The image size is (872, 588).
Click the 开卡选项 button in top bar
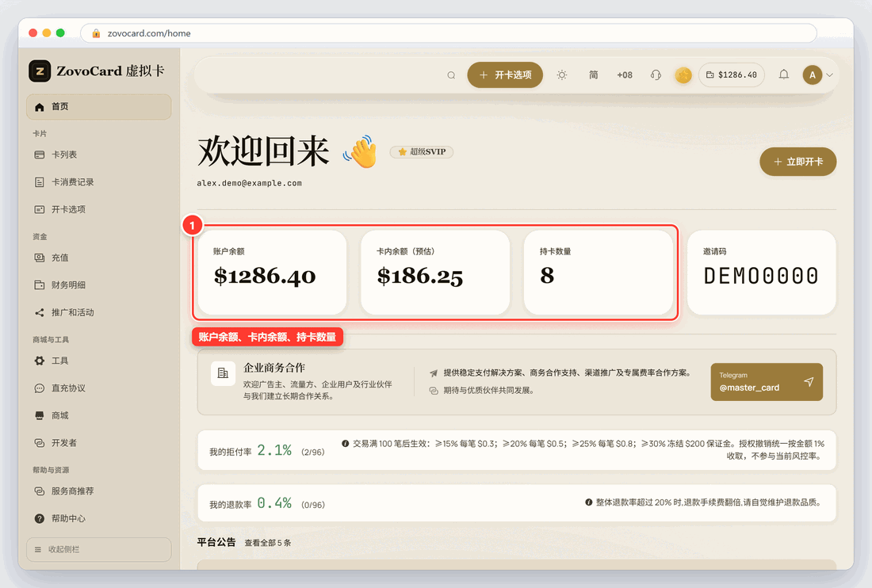[x=505, y=75]
